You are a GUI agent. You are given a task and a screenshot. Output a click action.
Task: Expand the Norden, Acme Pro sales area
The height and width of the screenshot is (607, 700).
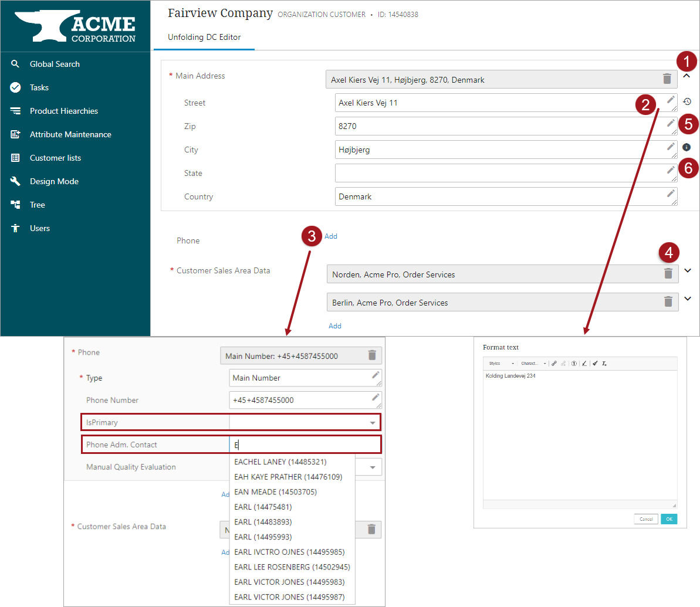click(688, 270)
